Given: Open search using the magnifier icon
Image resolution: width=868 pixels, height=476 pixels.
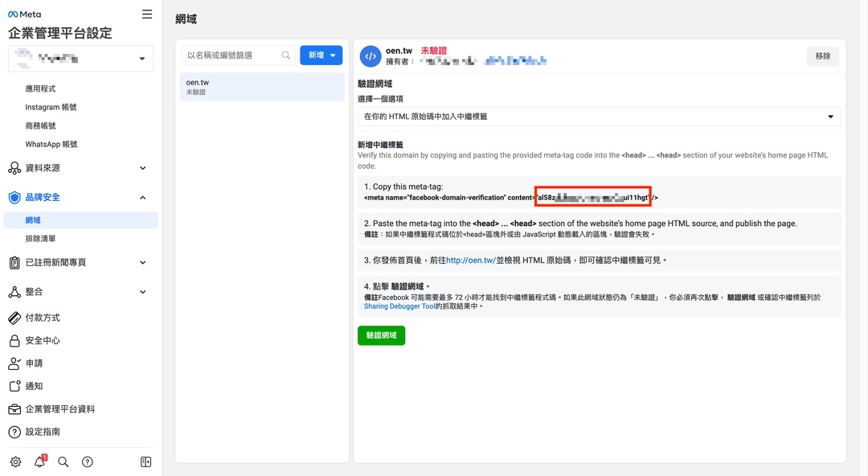Looking at the screenshot, I should click(x=63, y=462).
